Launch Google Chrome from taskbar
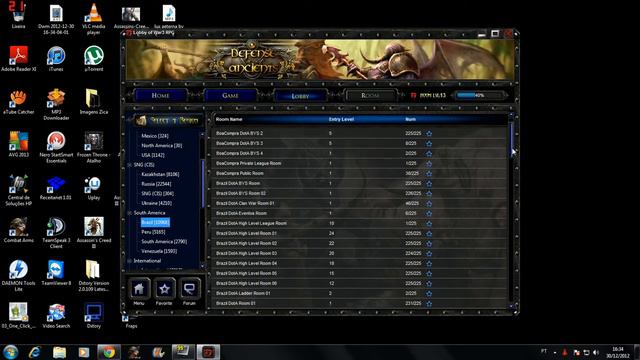640x360 pixels. click(x=109, y=352)
